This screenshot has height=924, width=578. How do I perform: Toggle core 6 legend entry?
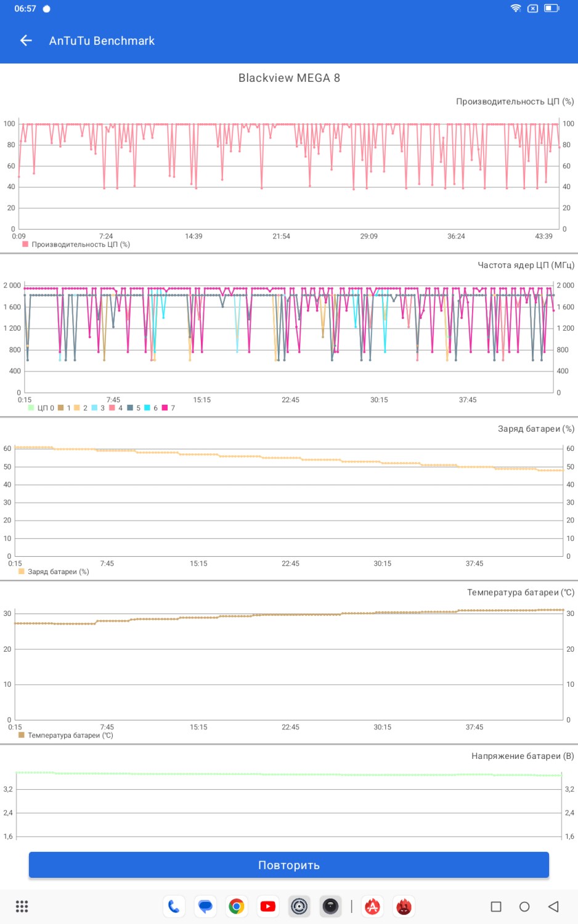point(151,408)
